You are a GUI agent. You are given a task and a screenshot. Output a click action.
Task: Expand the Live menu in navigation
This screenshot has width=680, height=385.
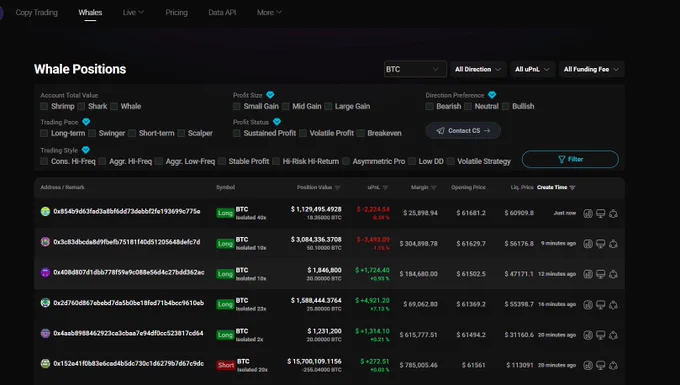coord(133,13)
